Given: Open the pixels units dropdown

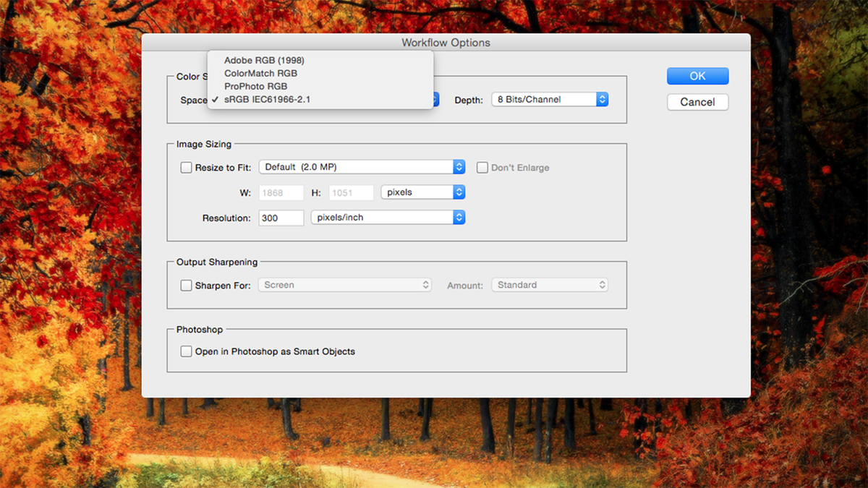Looking at the screenshot, I should [x=422, y=192].
